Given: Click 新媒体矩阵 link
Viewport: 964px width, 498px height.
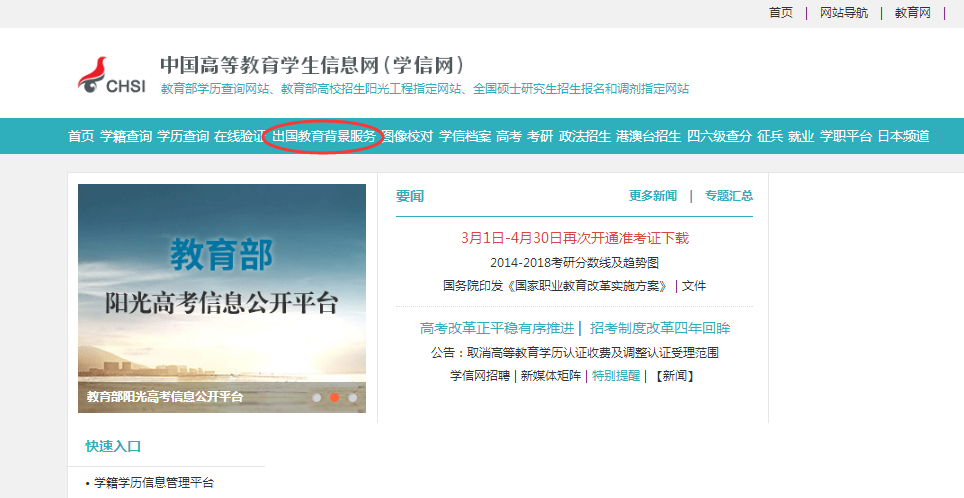Looking at the screenshot, I should (550, 376).
